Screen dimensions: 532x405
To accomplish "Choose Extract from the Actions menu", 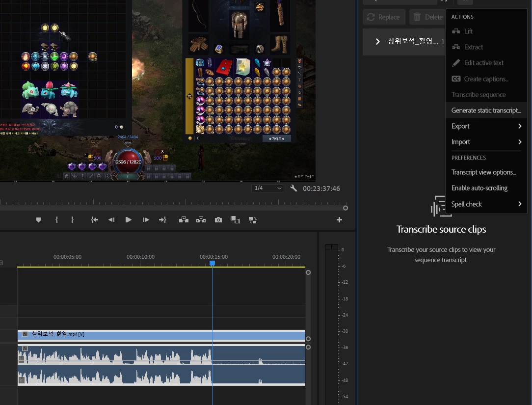I will tap(486, 47).
